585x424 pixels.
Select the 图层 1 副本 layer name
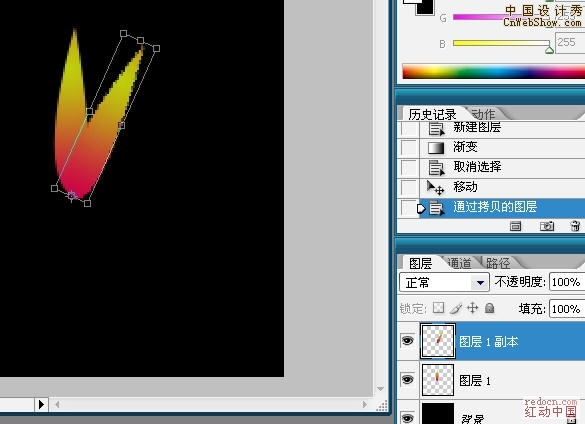(x=489, y=342)
